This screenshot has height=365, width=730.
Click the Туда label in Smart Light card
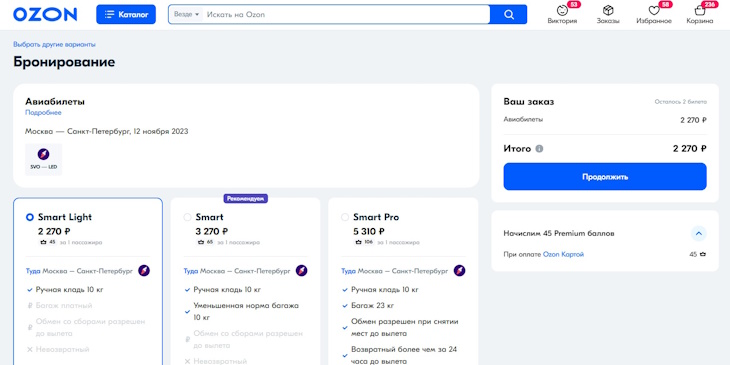click(x=33, y=271)
